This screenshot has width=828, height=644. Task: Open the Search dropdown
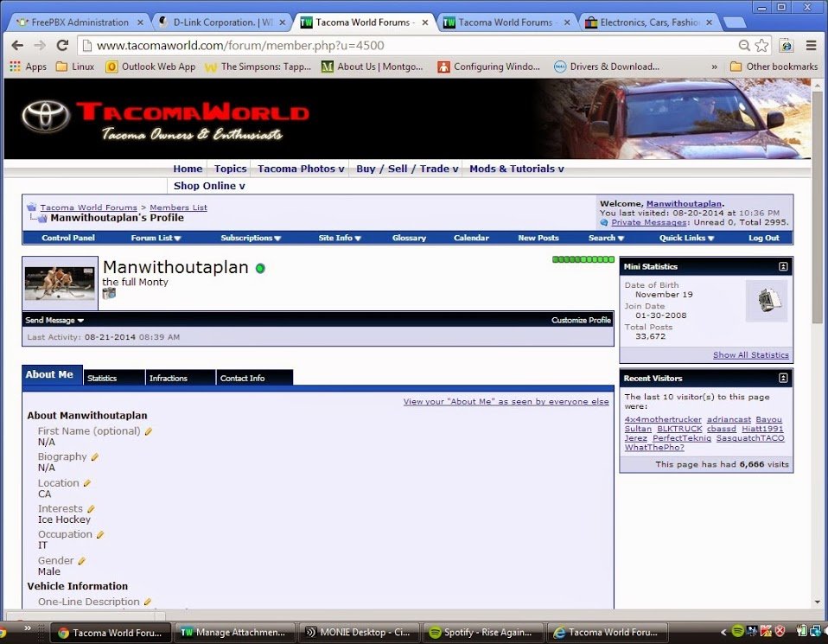pos(606,239)
